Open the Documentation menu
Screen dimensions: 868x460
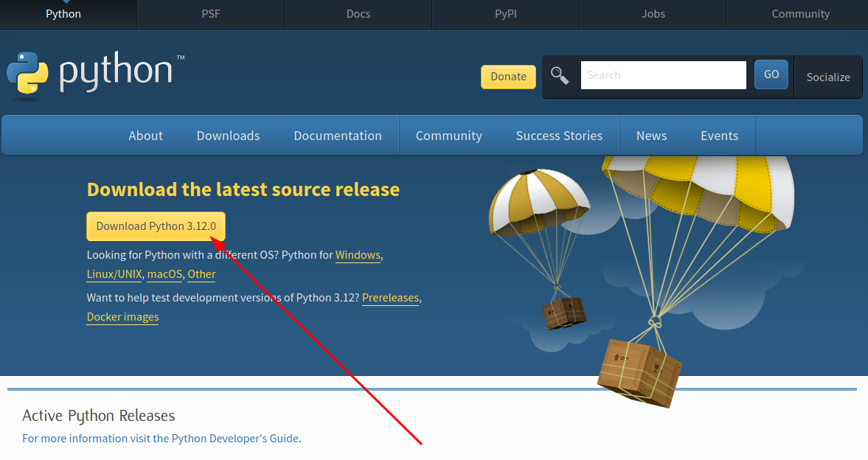tap(337, 136)
